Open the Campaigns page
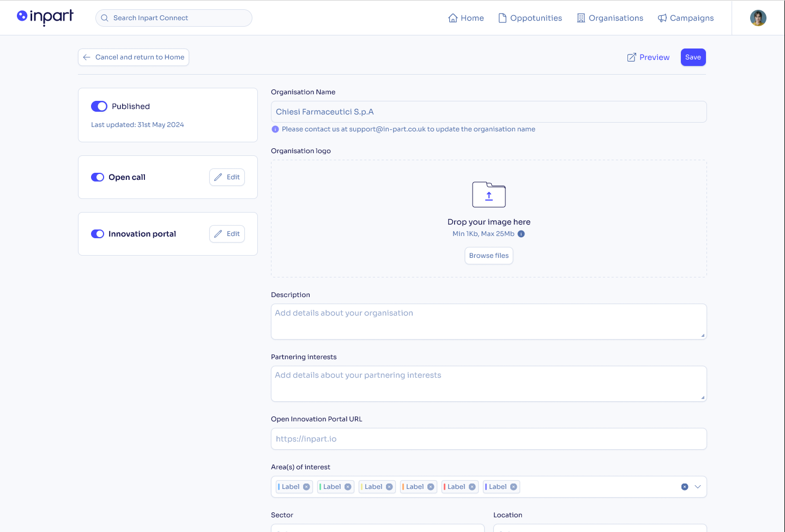 click(686, 18)
